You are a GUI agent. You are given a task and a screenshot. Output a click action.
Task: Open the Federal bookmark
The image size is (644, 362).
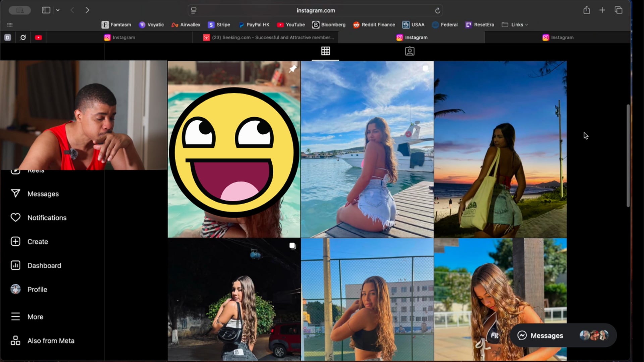point(445,24)
